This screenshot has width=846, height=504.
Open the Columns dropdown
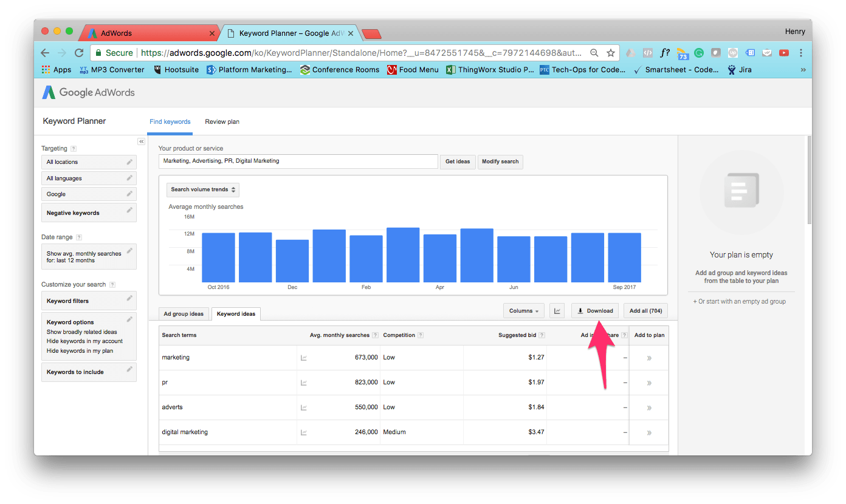pyautogui.click(x=524, y=311)
